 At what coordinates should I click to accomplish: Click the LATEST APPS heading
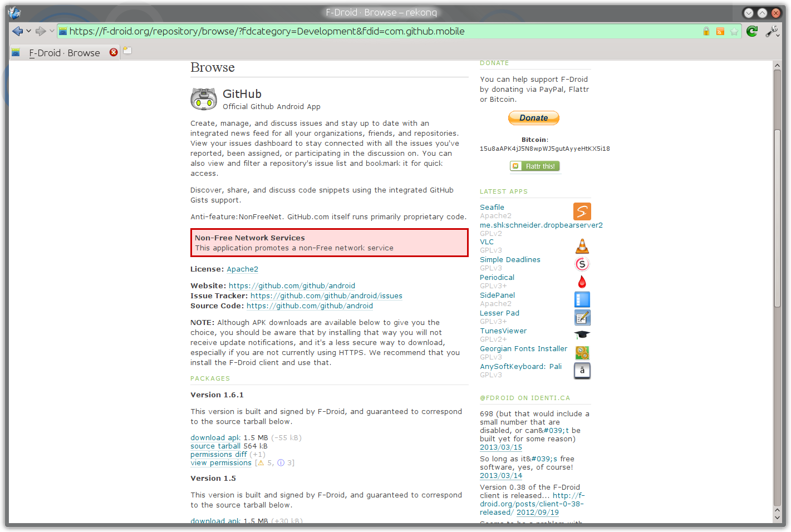(504, 191)
